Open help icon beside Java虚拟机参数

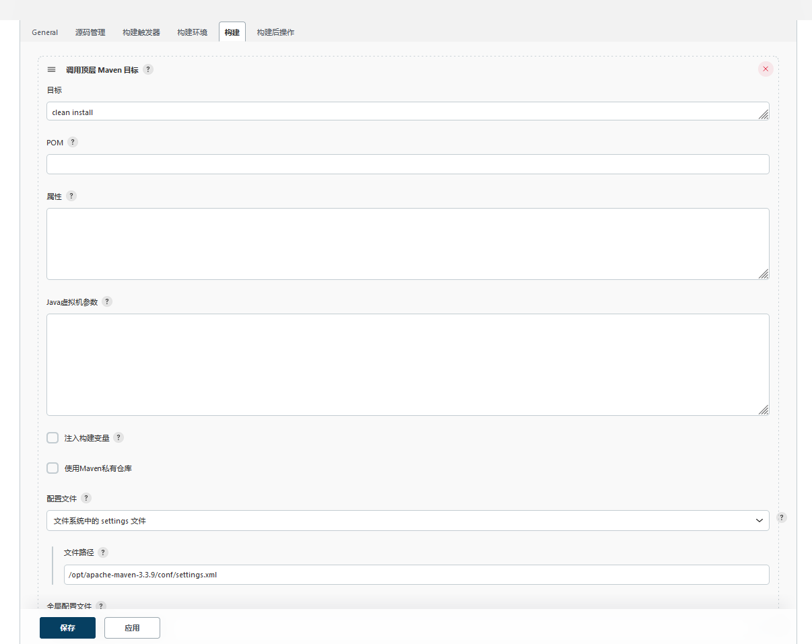click(x=107, y=301)
